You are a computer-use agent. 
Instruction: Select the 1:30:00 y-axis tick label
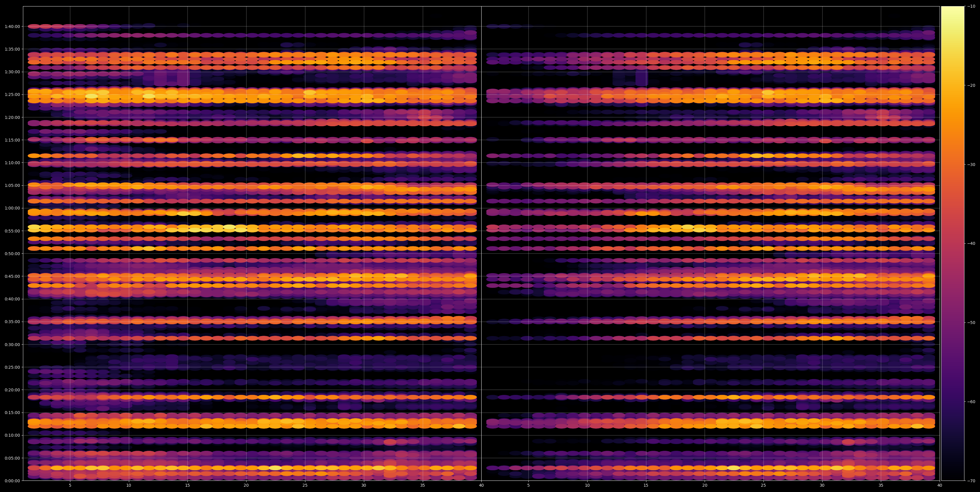(12, 72)
